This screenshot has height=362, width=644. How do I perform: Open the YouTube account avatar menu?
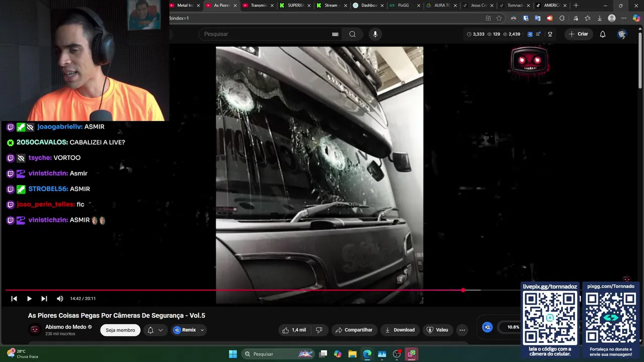[x=622, y=34]
